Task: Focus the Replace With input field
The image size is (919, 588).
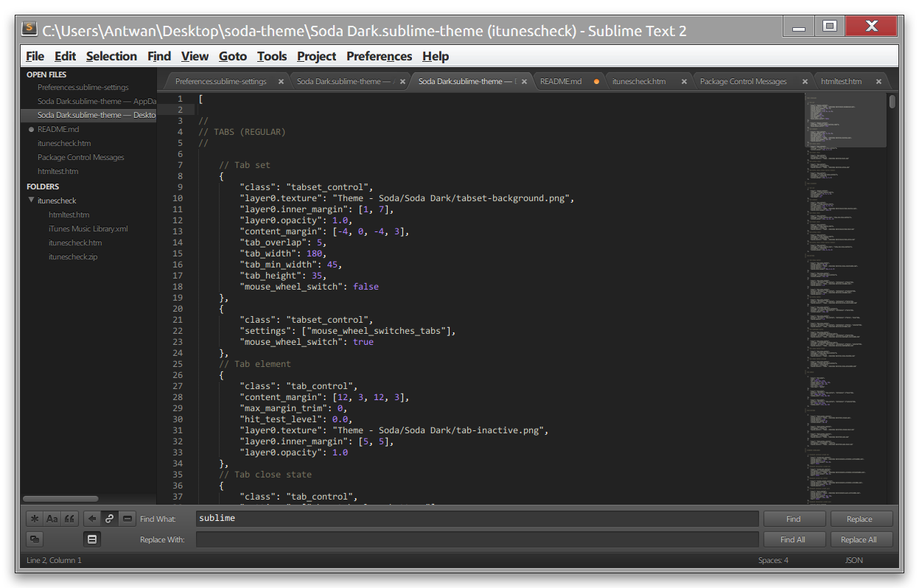Action: coord(477,539)
